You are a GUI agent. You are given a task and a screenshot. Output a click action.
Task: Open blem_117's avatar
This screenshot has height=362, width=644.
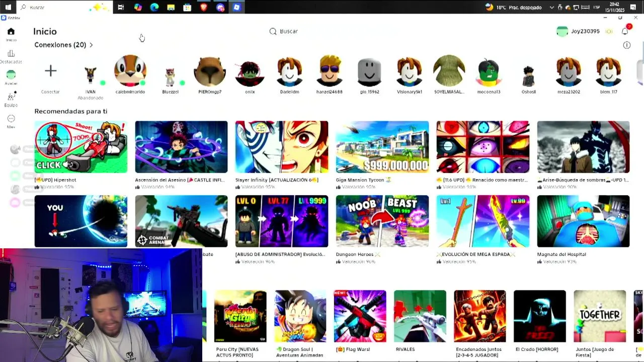click(x=608, y=71)
